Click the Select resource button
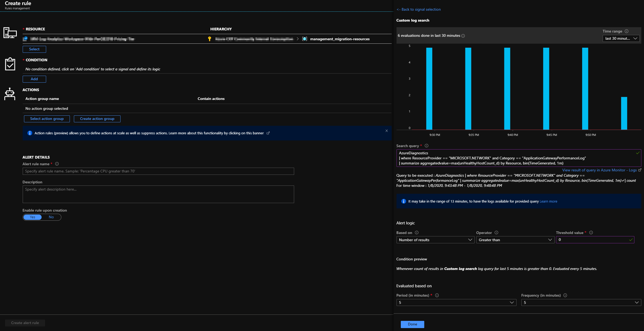Image resolution: width=644 pixels, height=331 pixels. tap(34, 49)
